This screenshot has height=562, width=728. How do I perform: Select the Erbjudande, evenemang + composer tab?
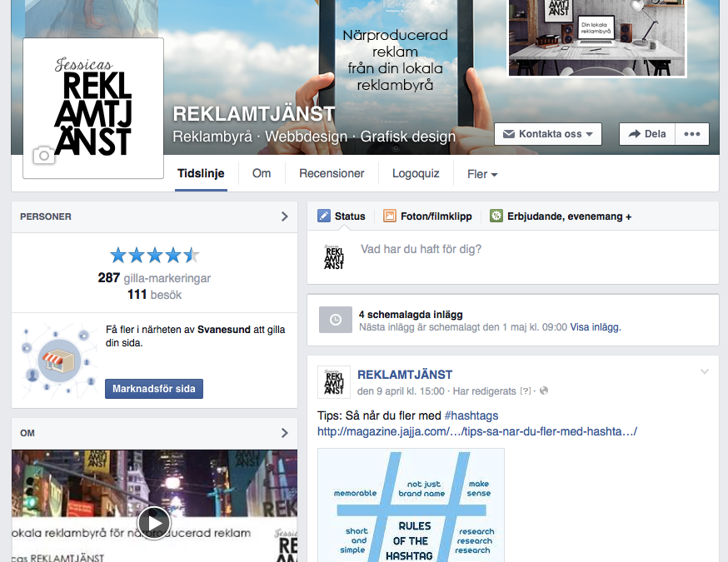click(x=561, y=216)
